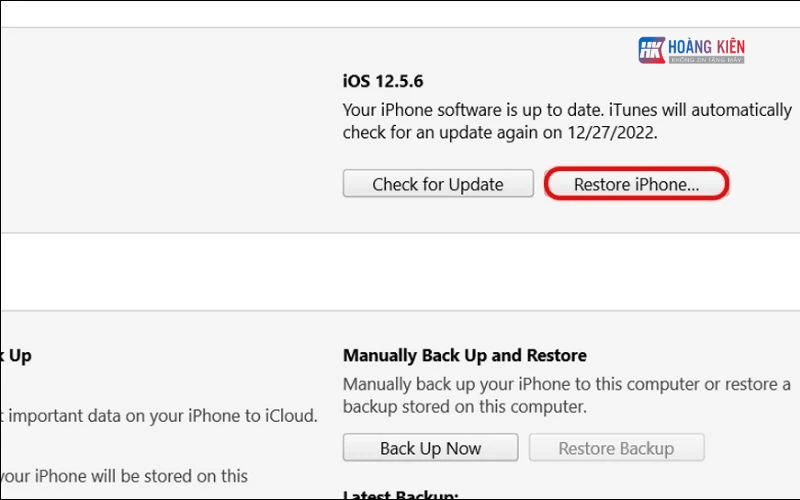Click the Manually Back Up and Restore heading

click(464, 355)
